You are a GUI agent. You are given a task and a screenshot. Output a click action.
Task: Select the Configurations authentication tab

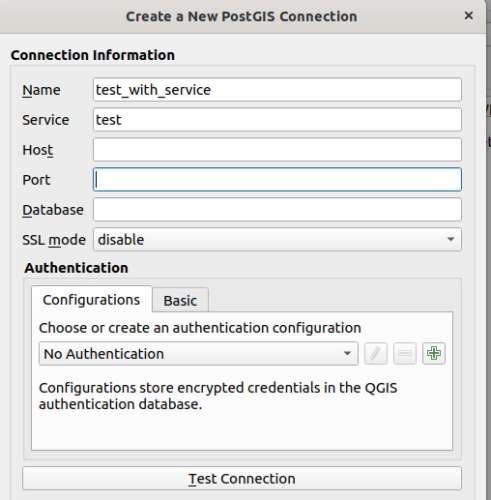pyautogui.click(x=92, y=300)
